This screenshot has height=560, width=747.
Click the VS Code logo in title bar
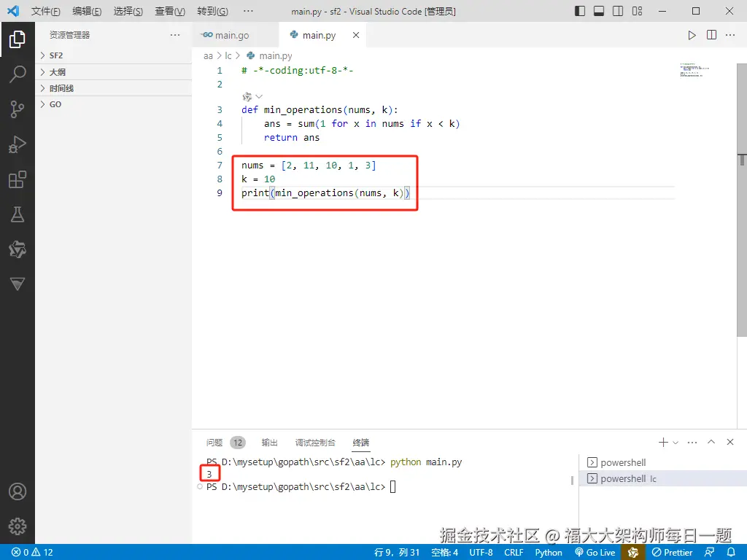pyautogui.click(x=13, y=11)
